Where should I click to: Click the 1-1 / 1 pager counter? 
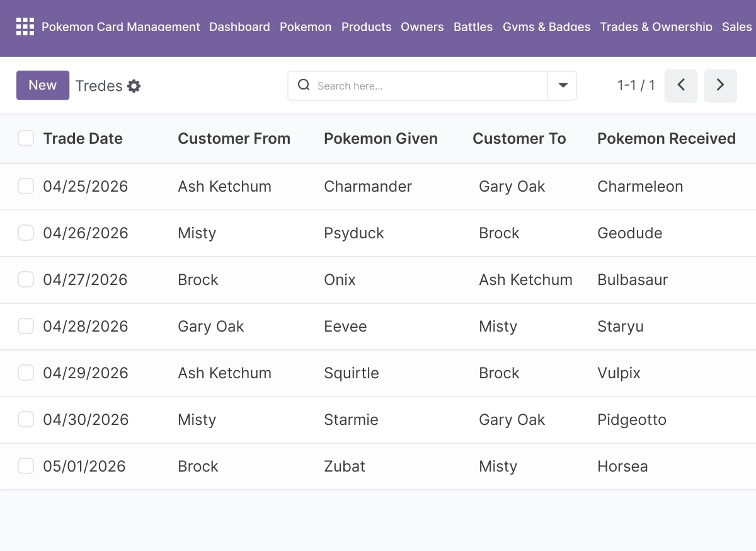tap(636, 86)
